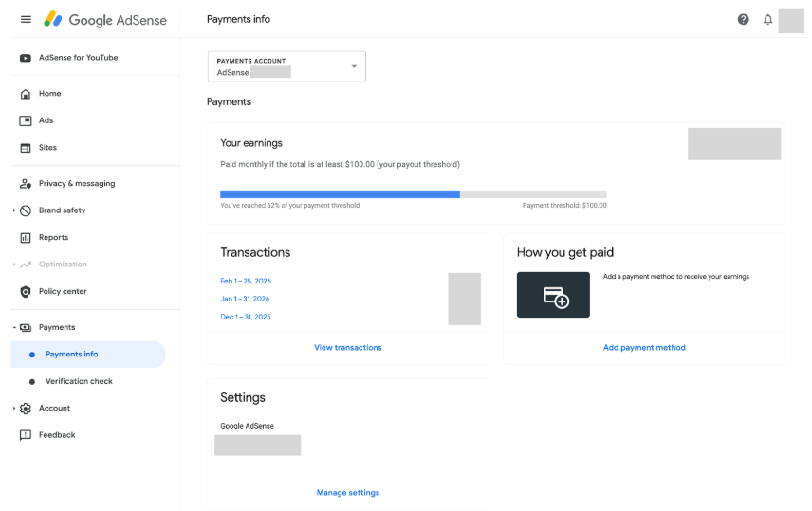The image size is (812, 511).
Task: Open the hamburger main menu
Action: pos(26,20)
